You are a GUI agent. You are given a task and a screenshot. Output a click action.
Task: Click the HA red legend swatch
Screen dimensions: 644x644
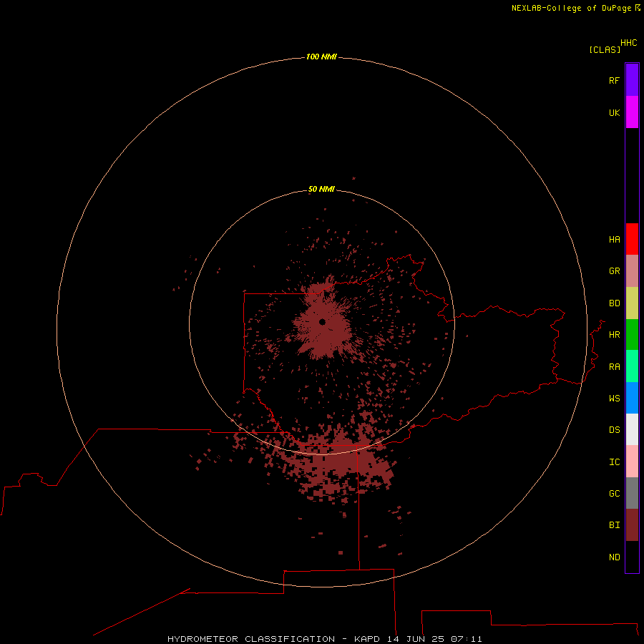[632, 239]
